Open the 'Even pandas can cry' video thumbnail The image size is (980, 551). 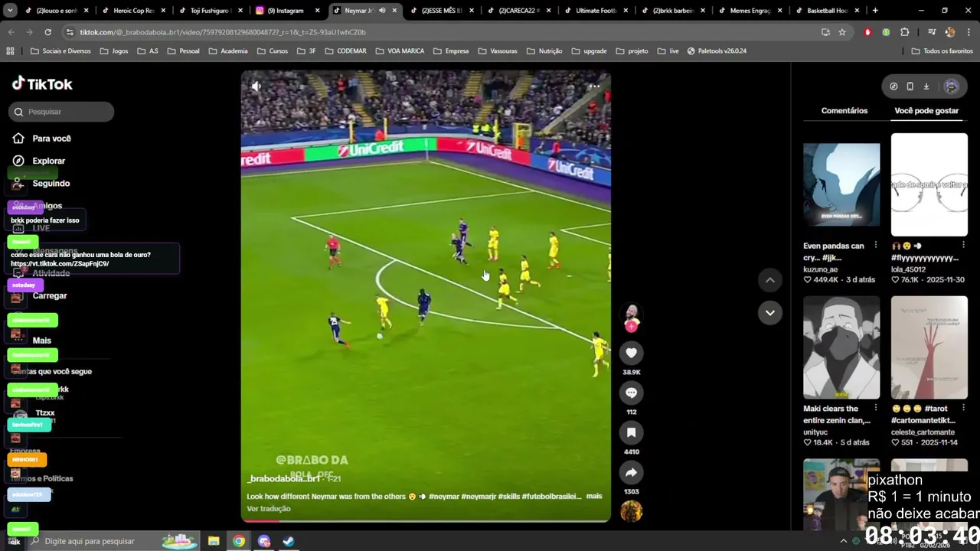(x=841, y=184)
